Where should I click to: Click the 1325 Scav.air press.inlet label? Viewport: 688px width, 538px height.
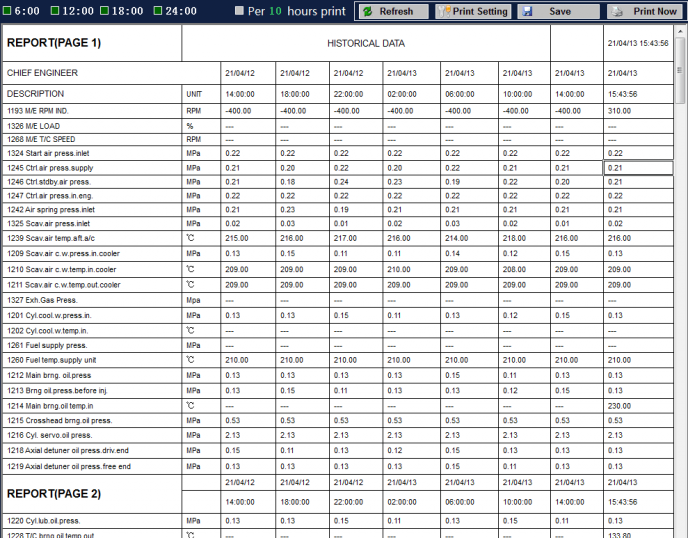(x=48, y=224)
